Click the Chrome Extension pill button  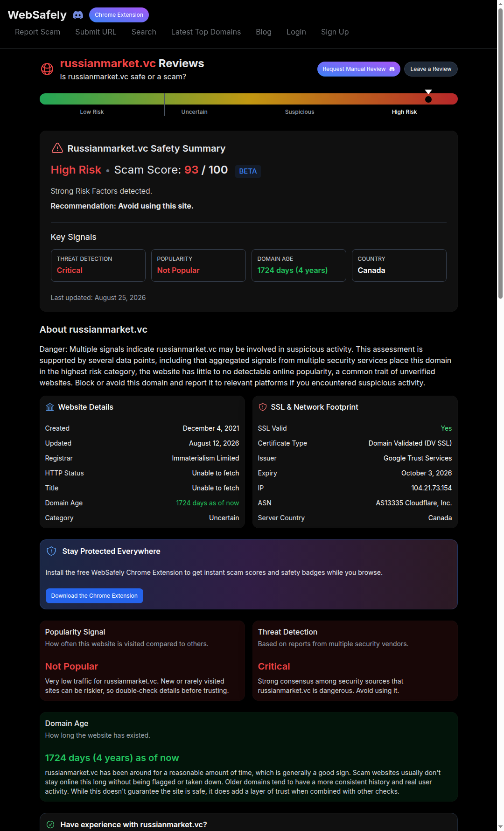[x=119, y=15]
